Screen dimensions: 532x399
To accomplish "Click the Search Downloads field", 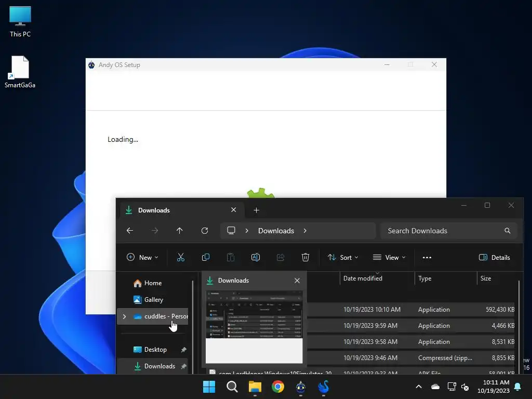I will pyautogui.click(x=448, y=231).
